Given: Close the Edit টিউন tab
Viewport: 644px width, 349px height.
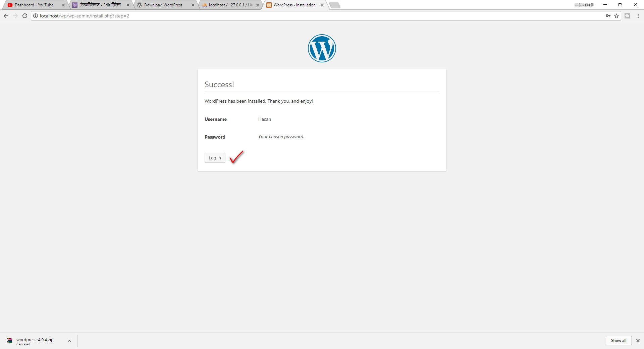Looking at the screenshot, I should (128, 5).
